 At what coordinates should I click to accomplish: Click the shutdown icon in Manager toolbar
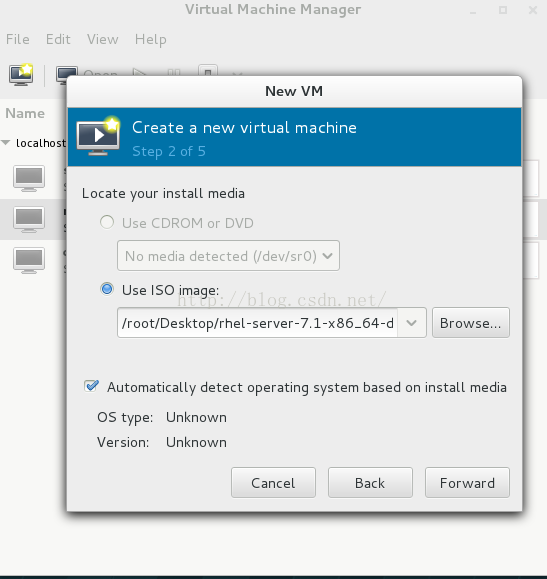208,71
